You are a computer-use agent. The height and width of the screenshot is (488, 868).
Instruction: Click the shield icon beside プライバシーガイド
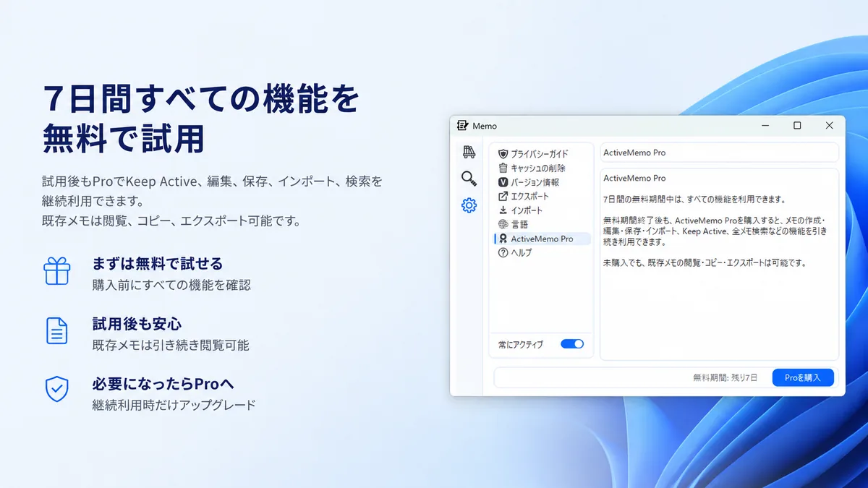[x=503, y=154]
